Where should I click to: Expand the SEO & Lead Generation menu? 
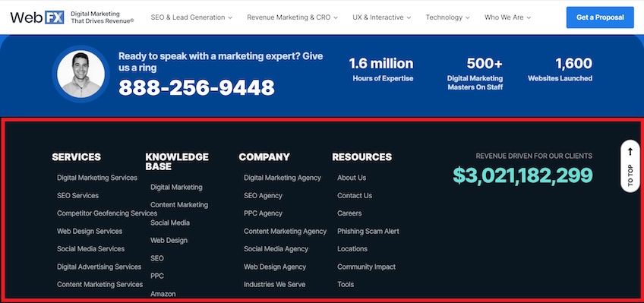tap(191, 17)
